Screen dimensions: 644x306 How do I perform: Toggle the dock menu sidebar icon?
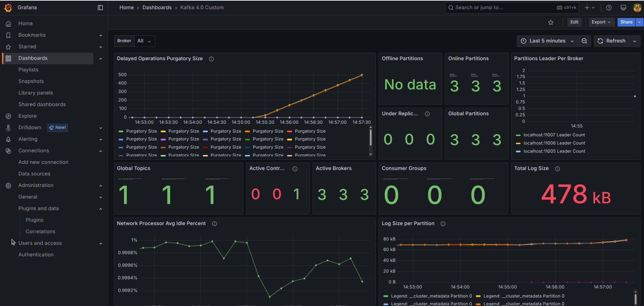[100, 7]
